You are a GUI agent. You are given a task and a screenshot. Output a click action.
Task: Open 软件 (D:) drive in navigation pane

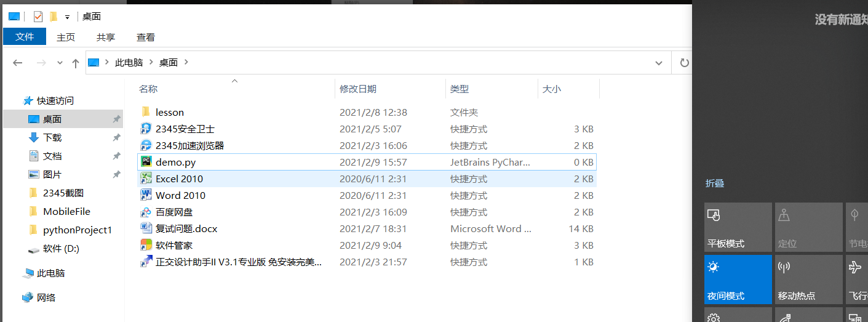(x=61, y=248)
